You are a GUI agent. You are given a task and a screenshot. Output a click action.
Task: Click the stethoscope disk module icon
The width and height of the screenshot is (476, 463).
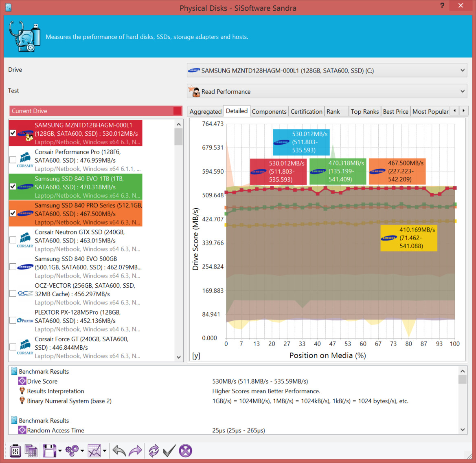[24, 36]
